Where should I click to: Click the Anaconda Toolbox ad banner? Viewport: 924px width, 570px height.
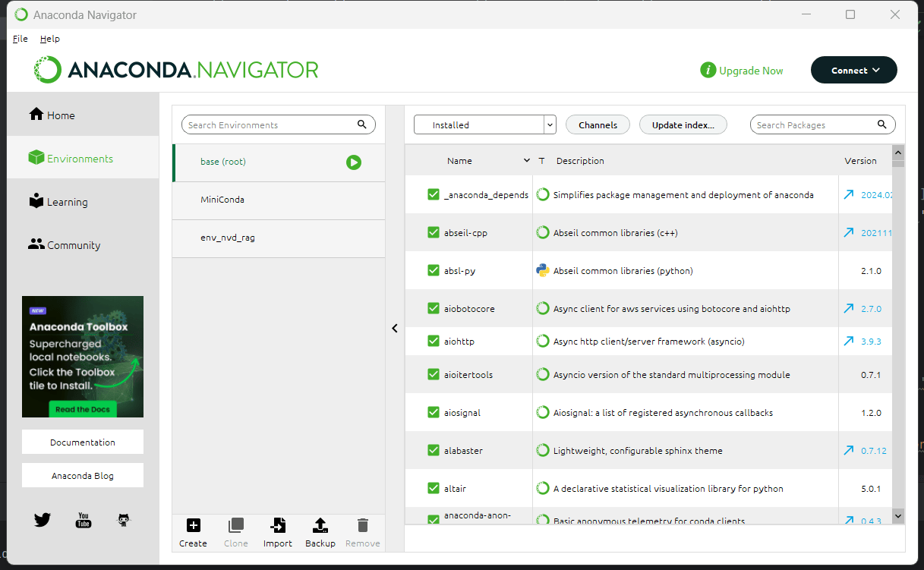(x=83, y=356)
